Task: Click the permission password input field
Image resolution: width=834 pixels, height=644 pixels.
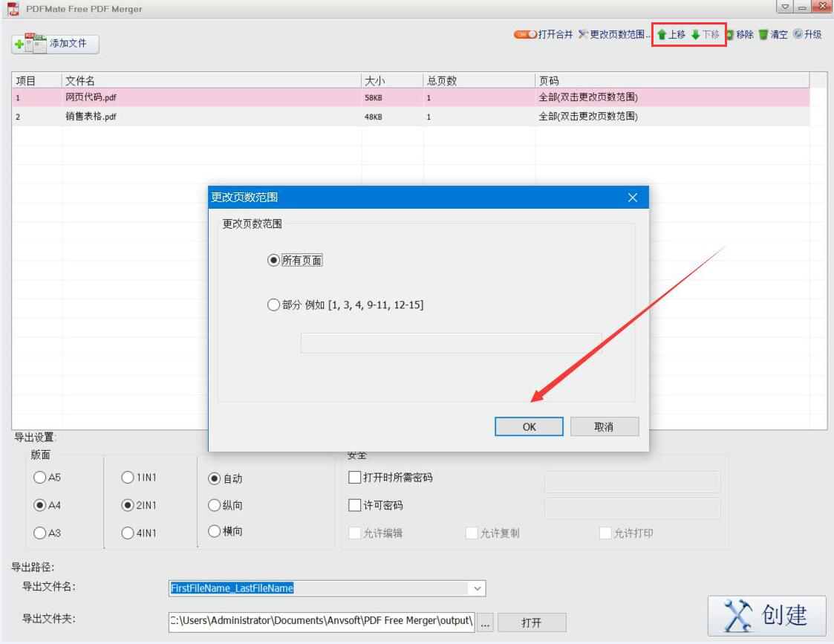Action: 633,508
